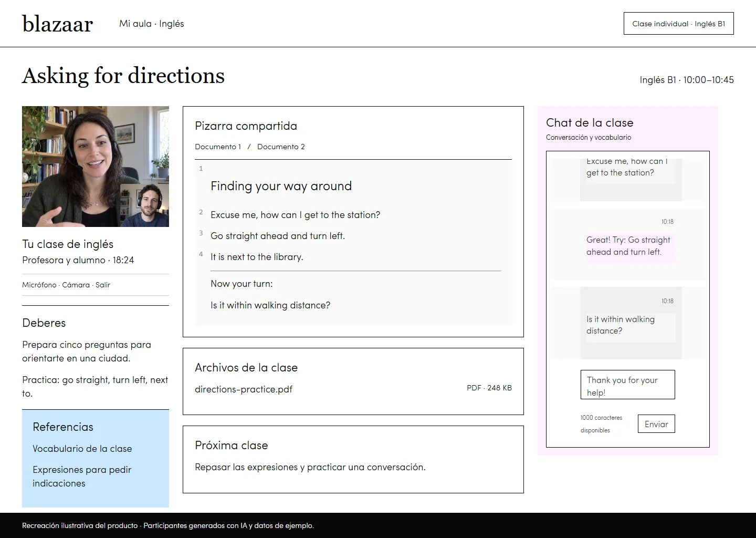Image resolution: width=756 pixels, height=538 pixels.
Task: Click the Profesora y alumno · 18:24 timer text
Action: tap(78, 260)
